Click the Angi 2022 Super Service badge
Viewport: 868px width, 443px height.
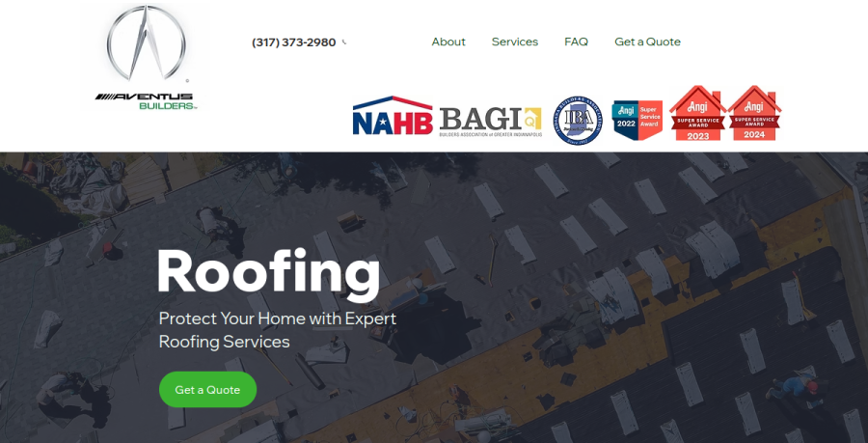click(x=637, y=120)
